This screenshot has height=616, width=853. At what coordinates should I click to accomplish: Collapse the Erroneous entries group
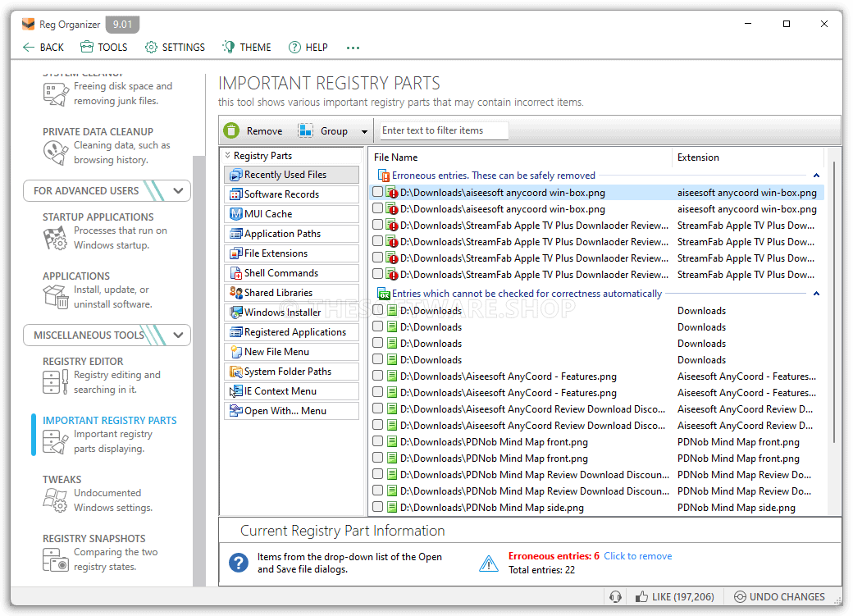coord(816,176)
